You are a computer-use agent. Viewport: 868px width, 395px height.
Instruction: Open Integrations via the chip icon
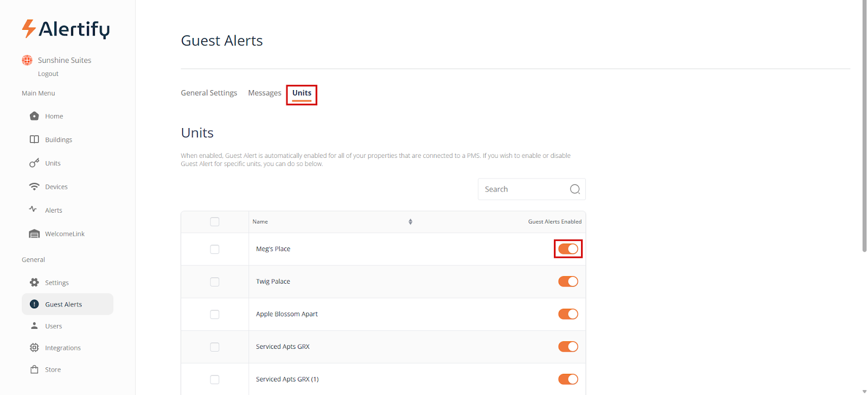[x=34, y=347]
